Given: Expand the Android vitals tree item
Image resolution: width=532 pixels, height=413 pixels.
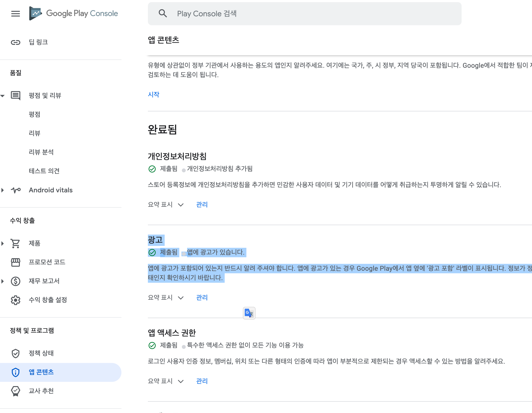Looking at the screenshot, I should pyautogui.click(x=3, y=190).
